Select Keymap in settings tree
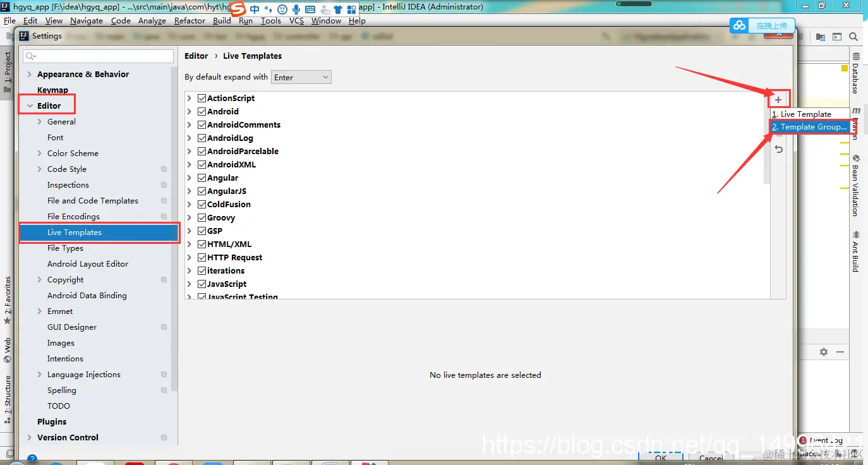 coord(52,90)
